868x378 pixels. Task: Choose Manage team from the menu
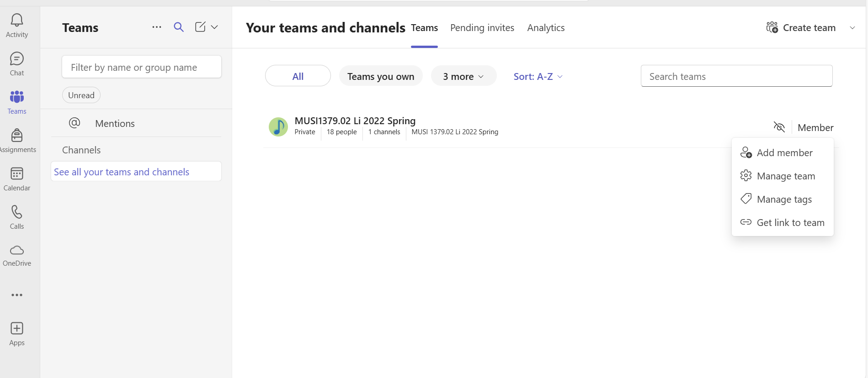pyautogui.click(x=783, y=176)
